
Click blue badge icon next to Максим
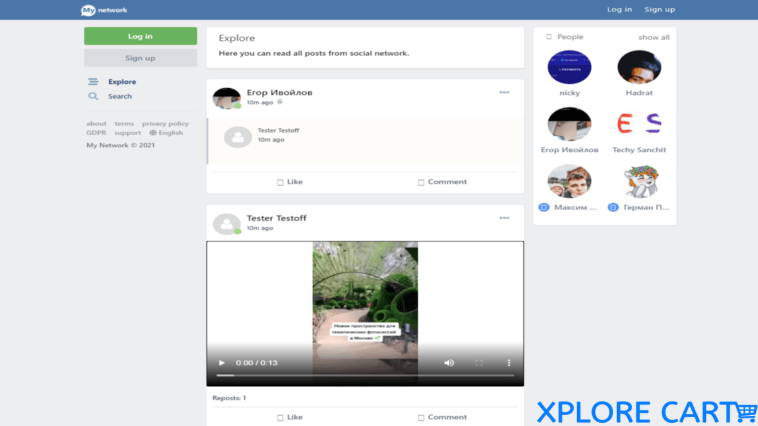[544, 207]
